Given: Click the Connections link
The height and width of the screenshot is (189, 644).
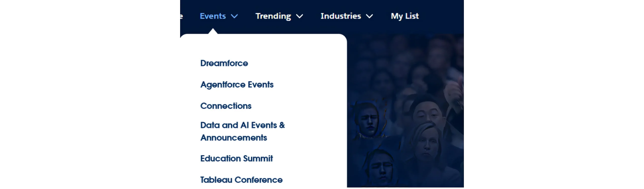Looking at the screenshot, I should [226, 106].
